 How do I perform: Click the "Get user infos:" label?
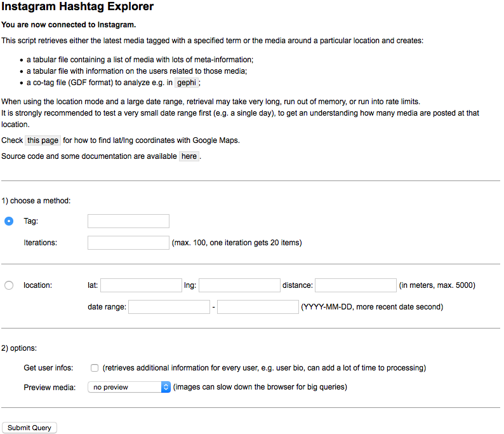pyautogui.click(x=48, y=368)
